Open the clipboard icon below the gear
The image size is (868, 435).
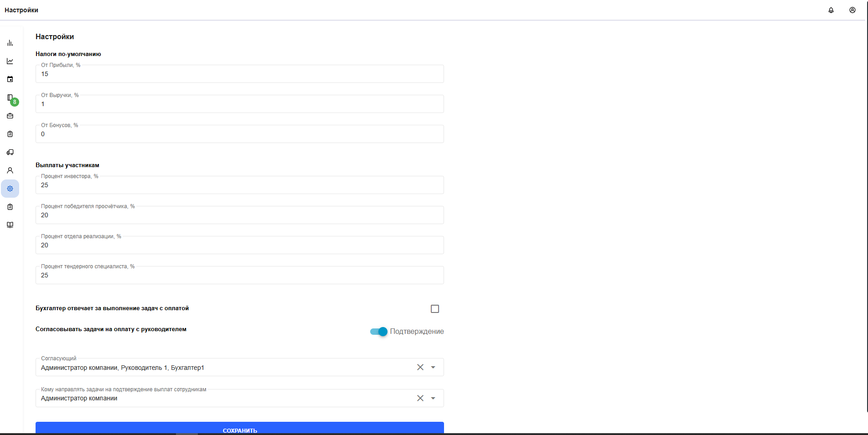[10, 207]
